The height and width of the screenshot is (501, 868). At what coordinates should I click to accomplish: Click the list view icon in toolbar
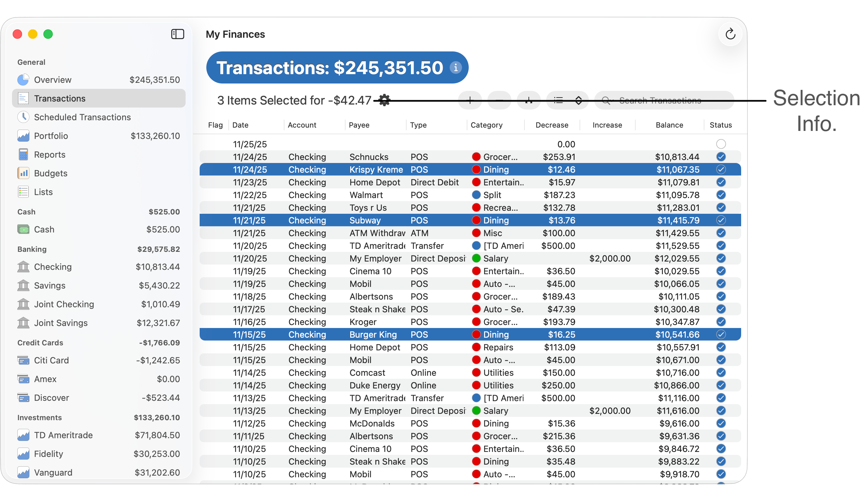pyautogui.click(x=559, y=100)
